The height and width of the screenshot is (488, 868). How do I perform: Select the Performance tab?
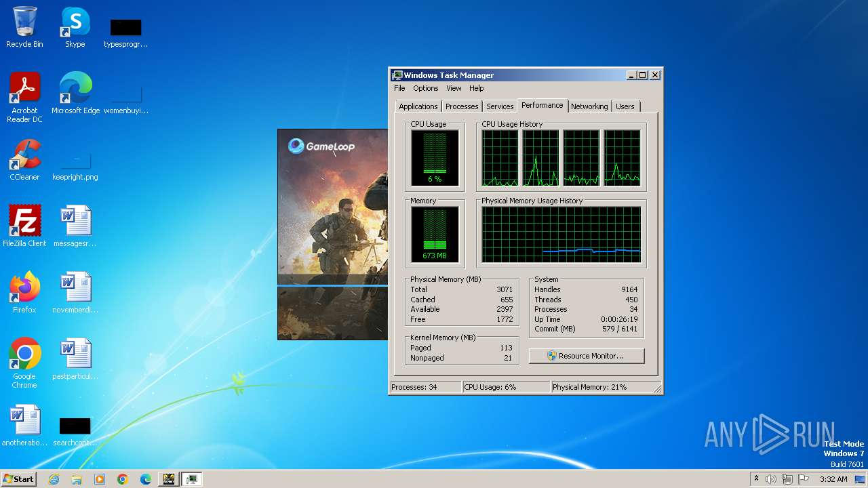542,105
